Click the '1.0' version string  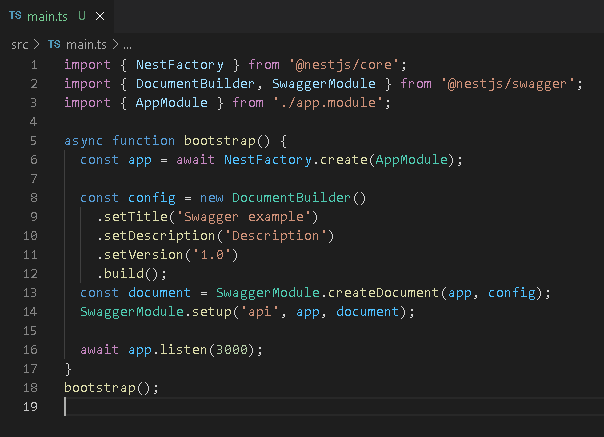click(211, 254)
